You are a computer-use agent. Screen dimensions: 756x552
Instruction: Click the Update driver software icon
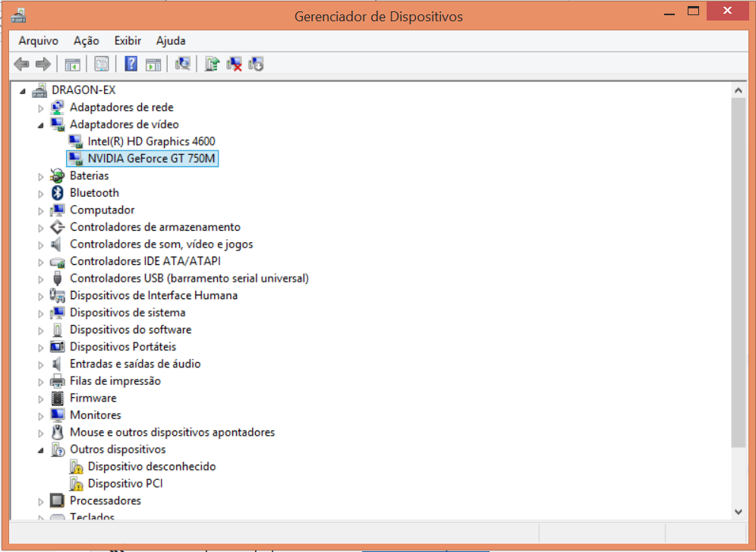(212, 64)
